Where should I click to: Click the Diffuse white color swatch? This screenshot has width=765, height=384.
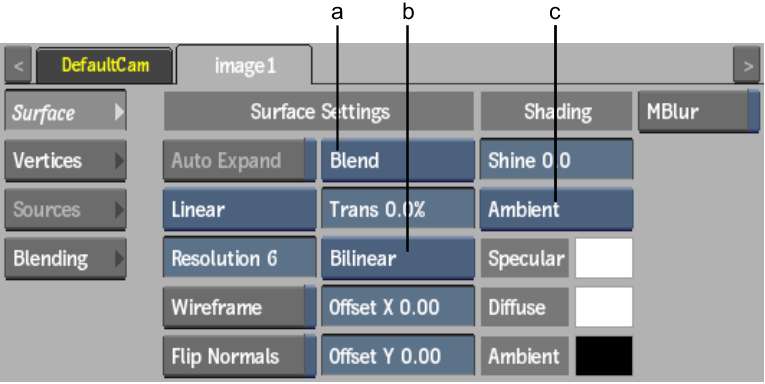click(x=604, y=306)
